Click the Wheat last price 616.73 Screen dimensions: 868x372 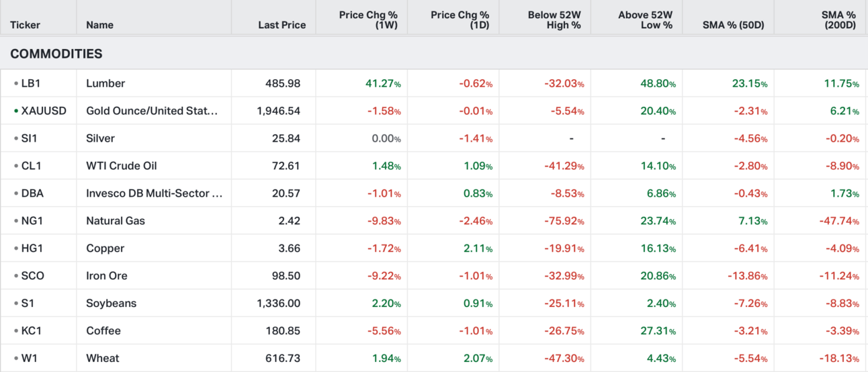pyautogui.click(x=283, y=359)
